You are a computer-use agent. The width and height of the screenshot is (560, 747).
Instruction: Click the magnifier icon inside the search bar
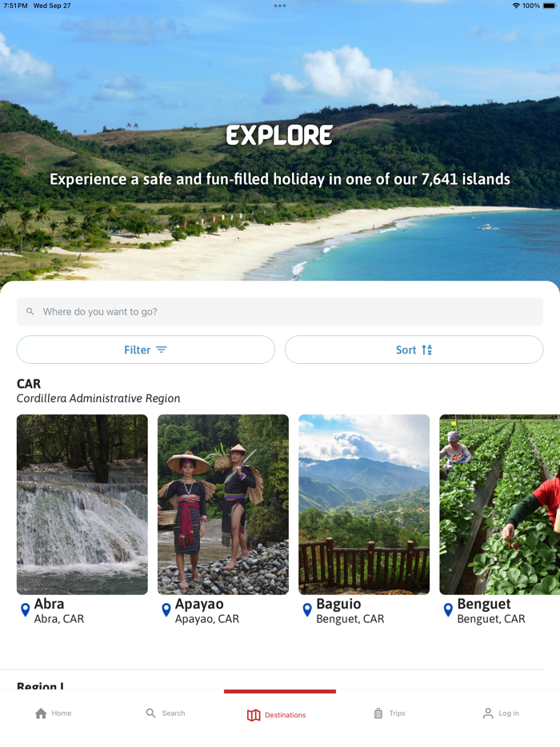pyautogui.click(x=30, y=311)
